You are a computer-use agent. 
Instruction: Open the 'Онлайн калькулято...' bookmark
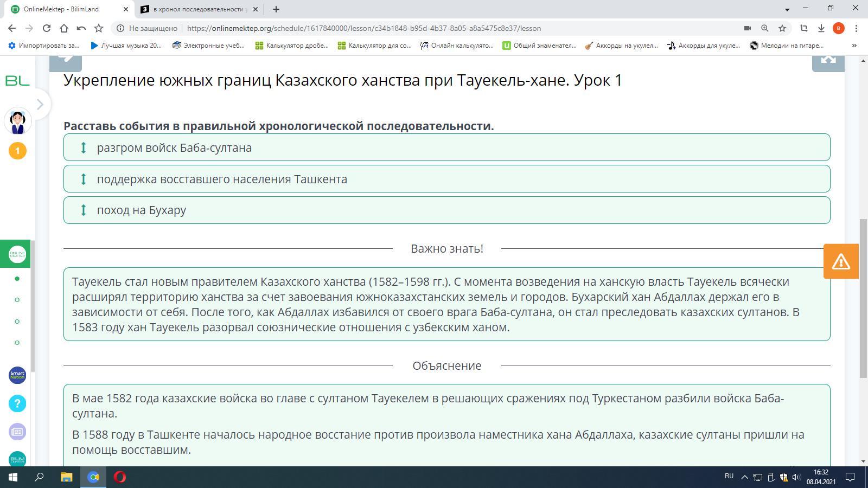(457, 46)
